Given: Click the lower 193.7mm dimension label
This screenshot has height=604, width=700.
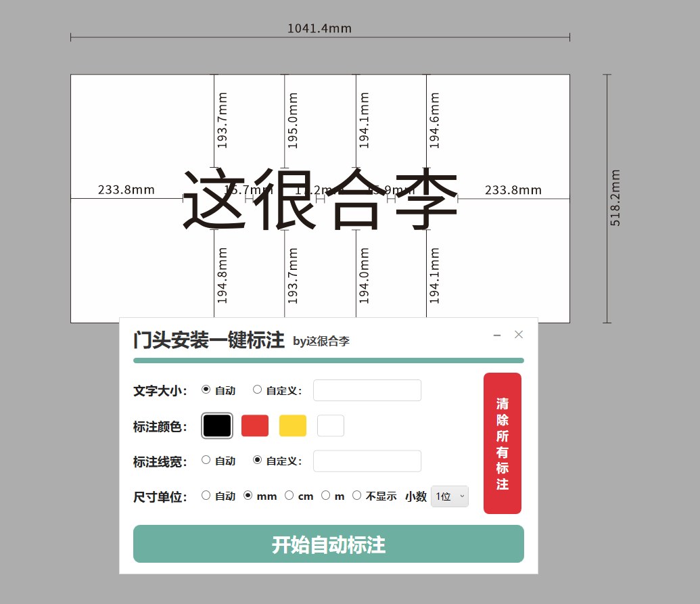Looking at the screenshot, I should 293,275.
